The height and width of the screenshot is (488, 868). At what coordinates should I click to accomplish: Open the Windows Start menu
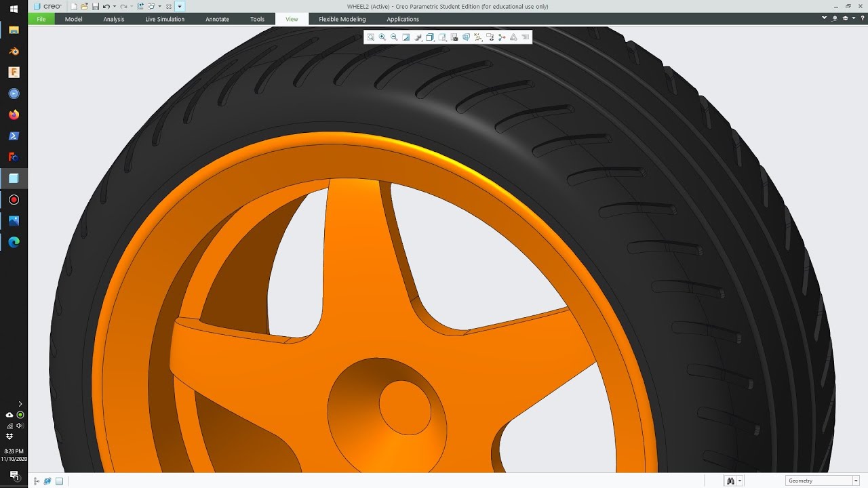point(14,9)
